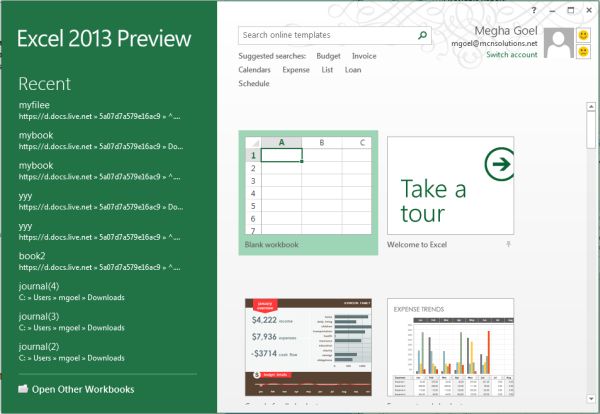Click the Search online templates field
This screenshot has height=414, width=600.
coord(335,35)
